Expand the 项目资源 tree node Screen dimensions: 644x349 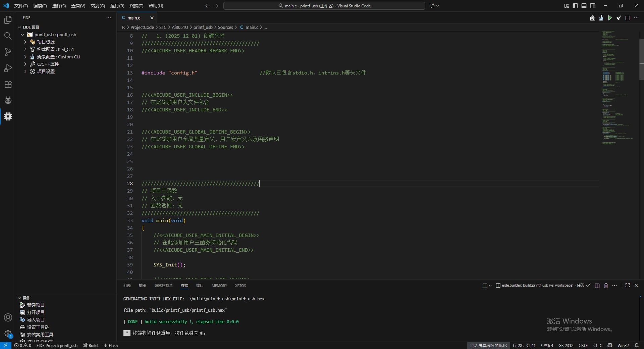click(46, 42)
